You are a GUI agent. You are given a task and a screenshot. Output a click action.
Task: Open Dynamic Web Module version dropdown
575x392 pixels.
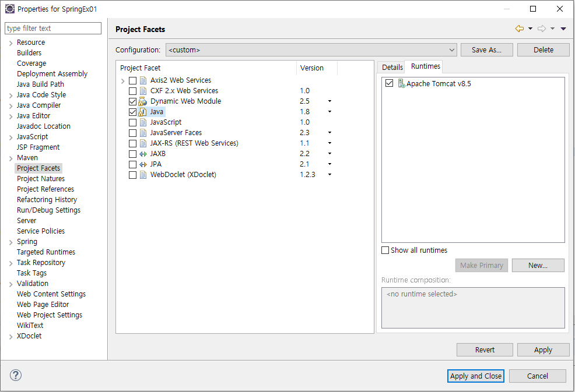(329, 101)
